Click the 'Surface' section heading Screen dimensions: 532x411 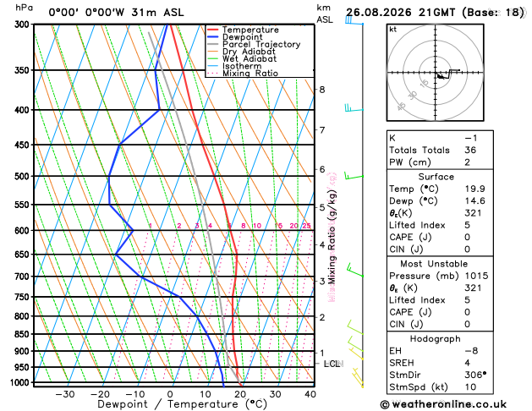tap(436, 177)
